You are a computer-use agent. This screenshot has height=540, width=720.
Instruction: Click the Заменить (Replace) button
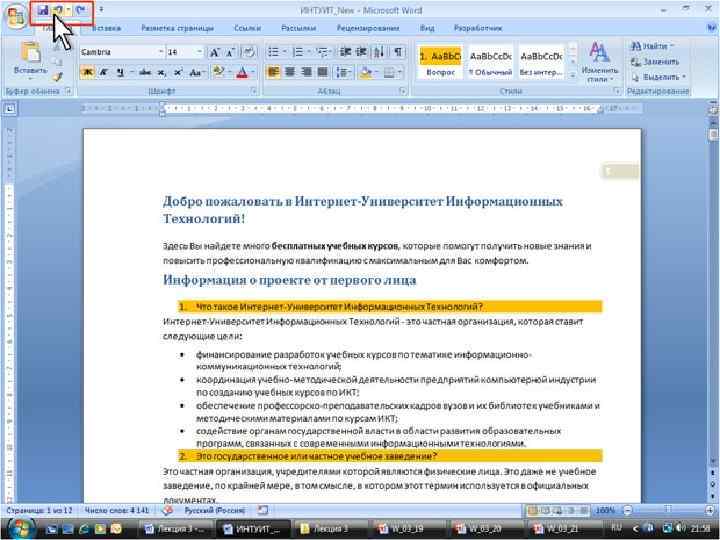point(655,62)
